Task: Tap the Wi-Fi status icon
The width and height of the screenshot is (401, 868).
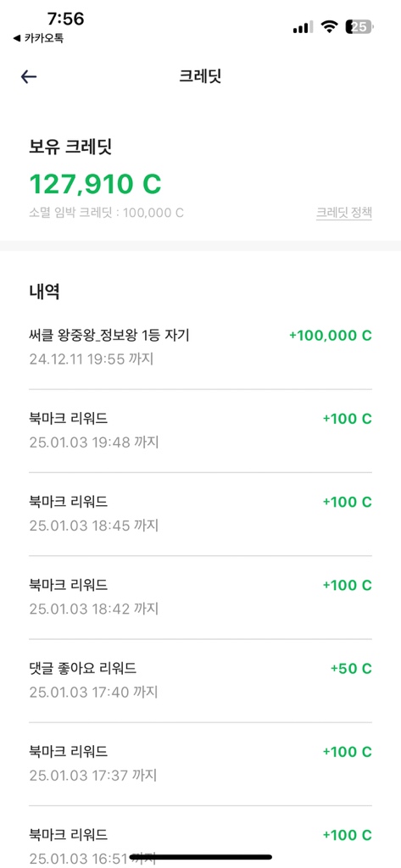Action: [x=331, y=26]
